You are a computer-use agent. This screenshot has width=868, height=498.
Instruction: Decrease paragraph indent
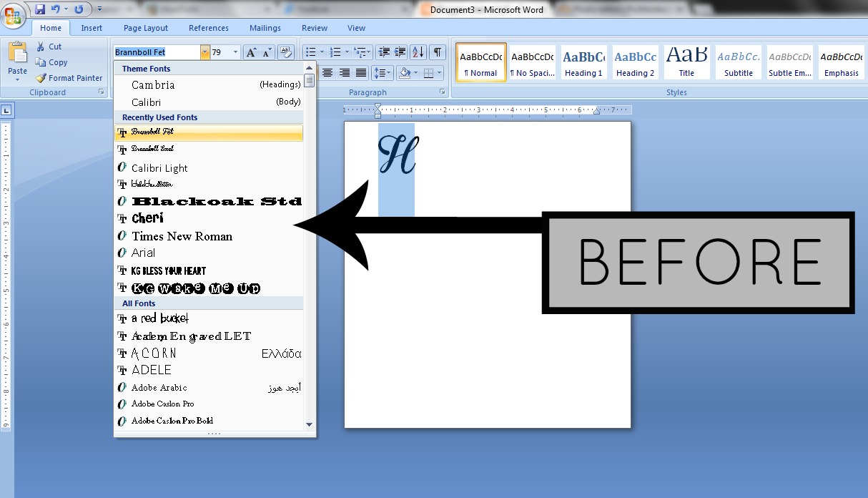[x=384, y=52]
